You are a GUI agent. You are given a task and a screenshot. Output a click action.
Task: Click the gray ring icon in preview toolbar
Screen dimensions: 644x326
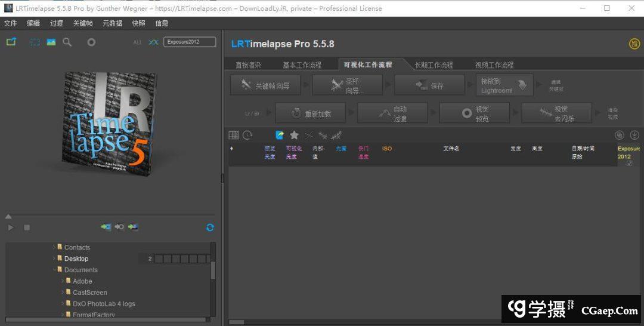[91, 42]
